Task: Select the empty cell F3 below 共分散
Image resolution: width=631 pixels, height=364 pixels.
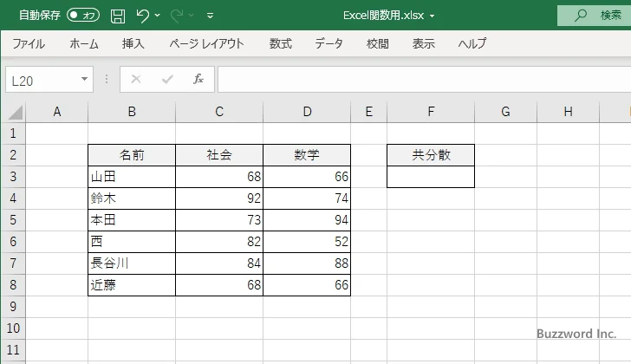Action: point(431,177)
